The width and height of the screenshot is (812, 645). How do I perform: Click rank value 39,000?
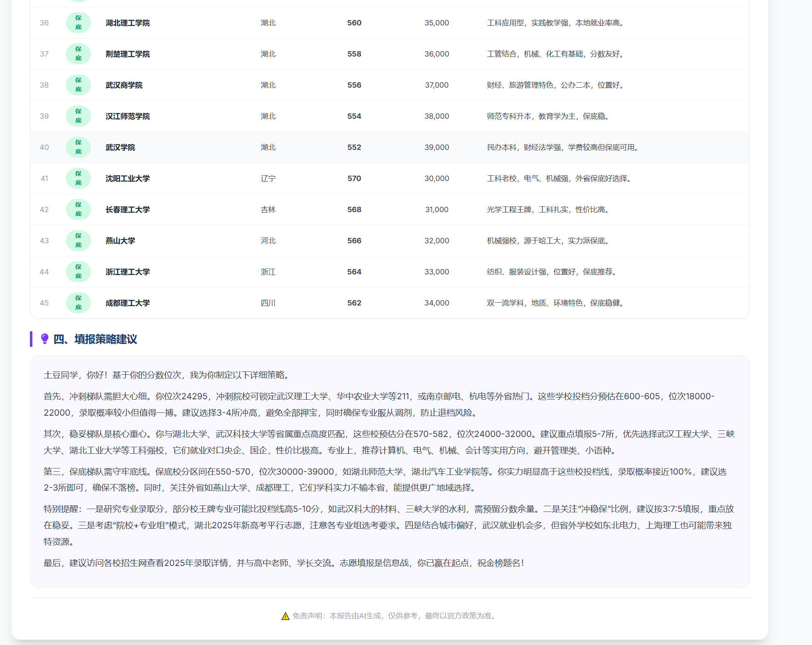coord(437,147)
